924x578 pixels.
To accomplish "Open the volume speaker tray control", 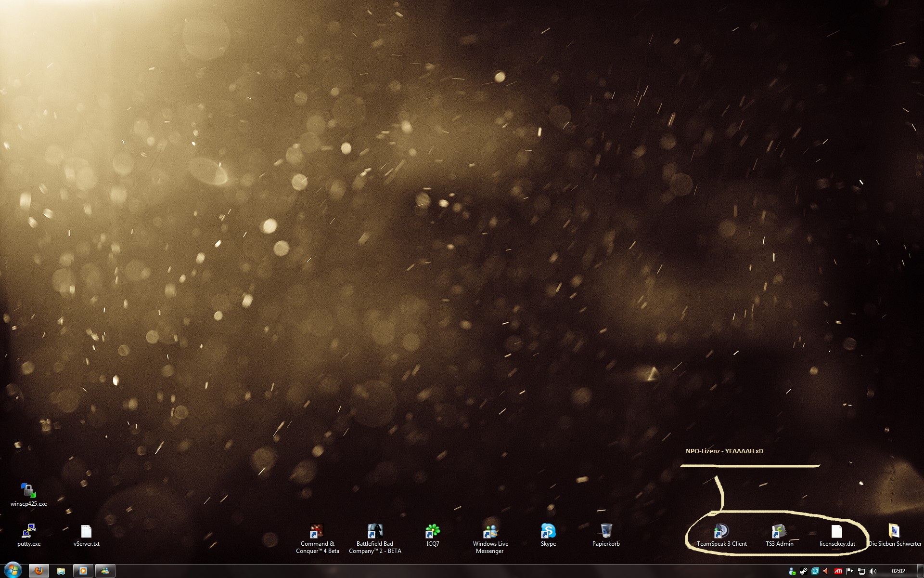I will click(873, 571).
